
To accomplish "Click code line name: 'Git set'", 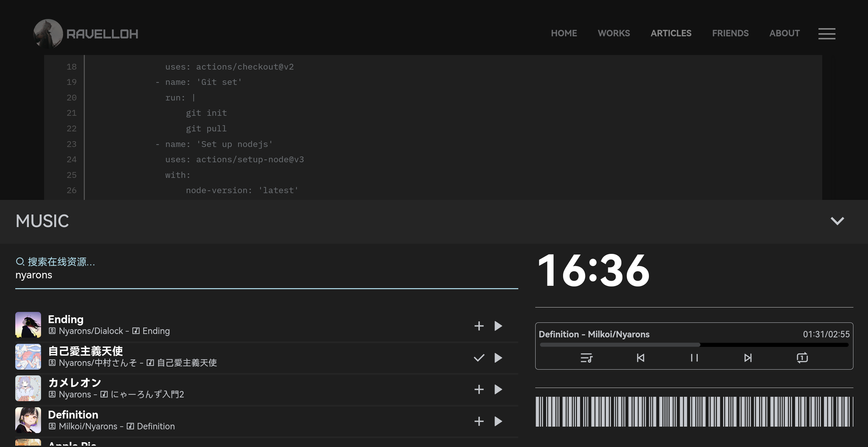I will pyautogui.click(x=204, y=82).
